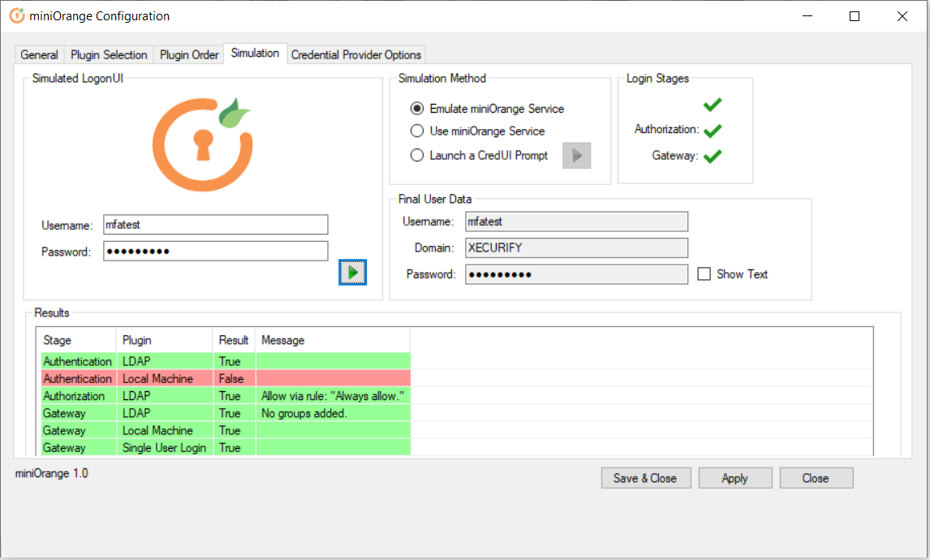Click the Final User Data Username field
Image resolution: width=930 pixels, height=560 pixels.
[x=576, y=222]
